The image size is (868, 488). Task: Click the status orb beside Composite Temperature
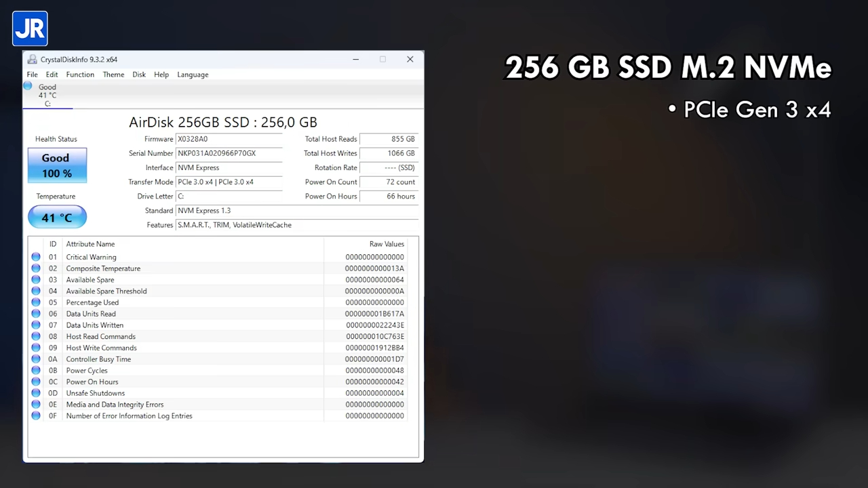(36, 268)
